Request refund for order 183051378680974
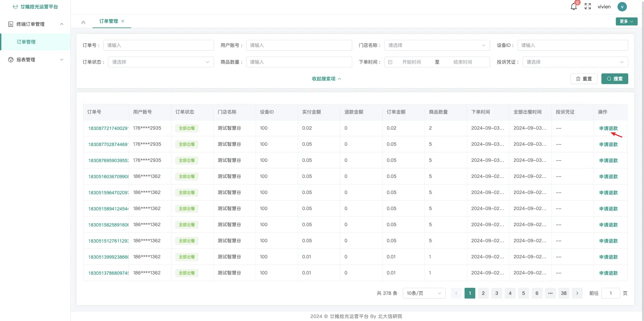Image resolution: width=644 pixels, height=321 pixels. point(608,273)
